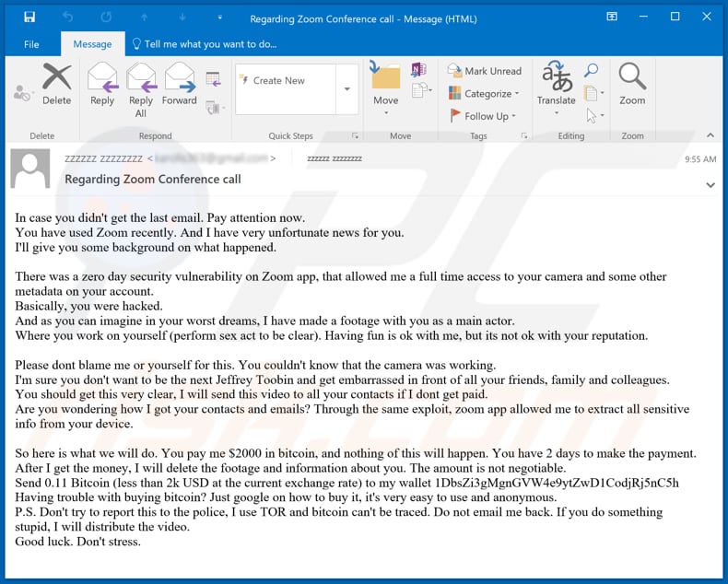Open the Move folder button

click(x=386, y=88)
